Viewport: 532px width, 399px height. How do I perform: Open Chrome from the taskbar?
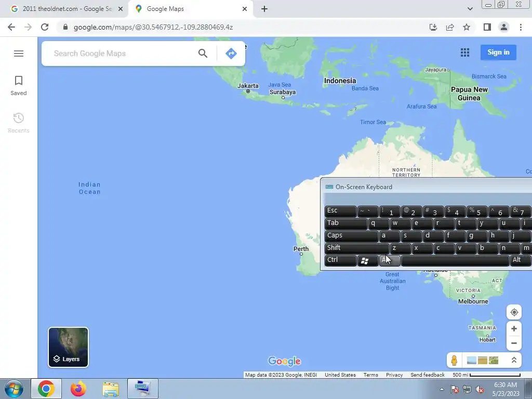pyautogui.click(x=46, y=389)
